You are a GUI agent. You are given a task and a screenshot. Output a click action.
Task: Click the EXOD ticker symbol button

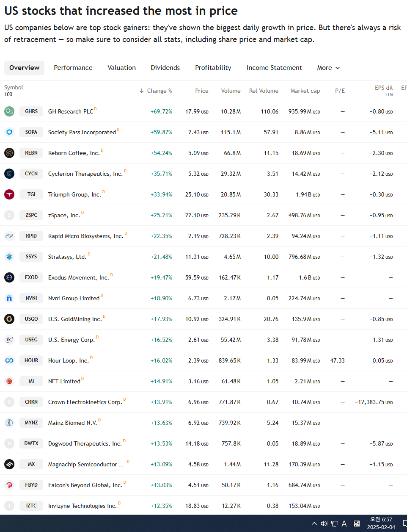coord(31,277)
